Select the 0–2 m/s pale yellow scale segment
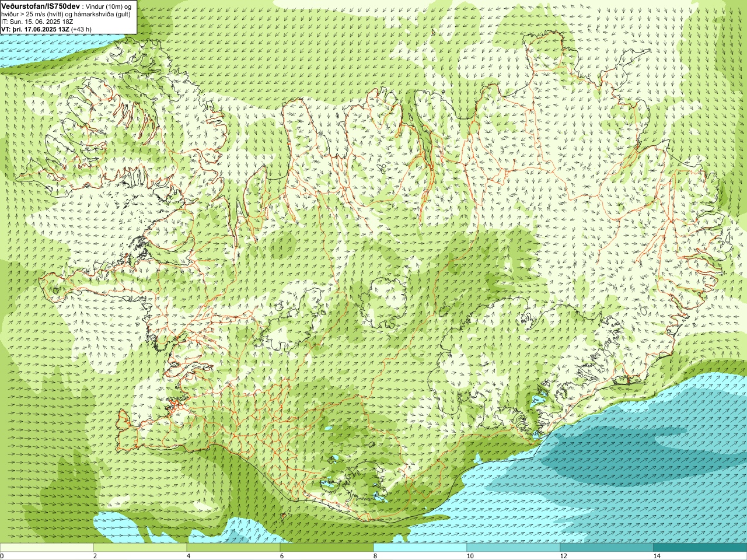 47,548
